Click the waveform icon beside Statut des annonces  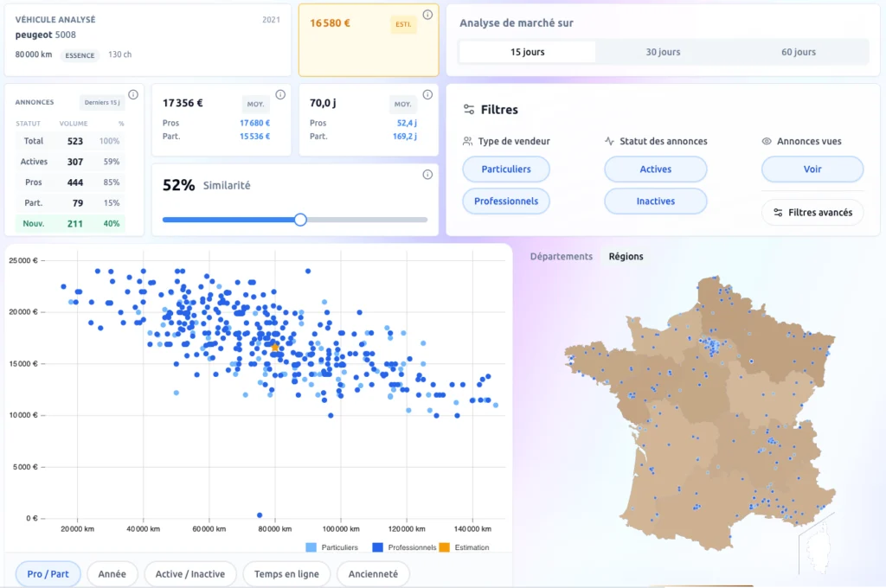(611, 141)
